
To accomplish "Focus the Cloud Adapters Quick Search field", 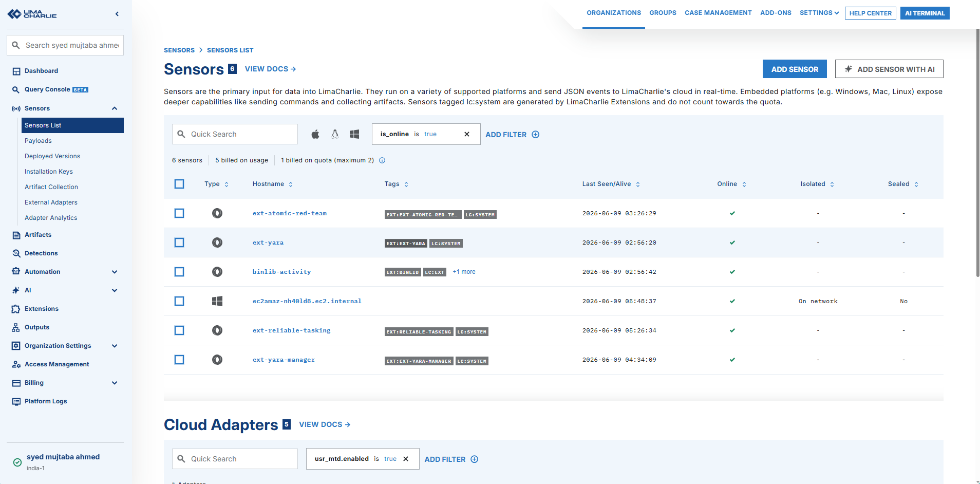I will [x=235, y=459].
